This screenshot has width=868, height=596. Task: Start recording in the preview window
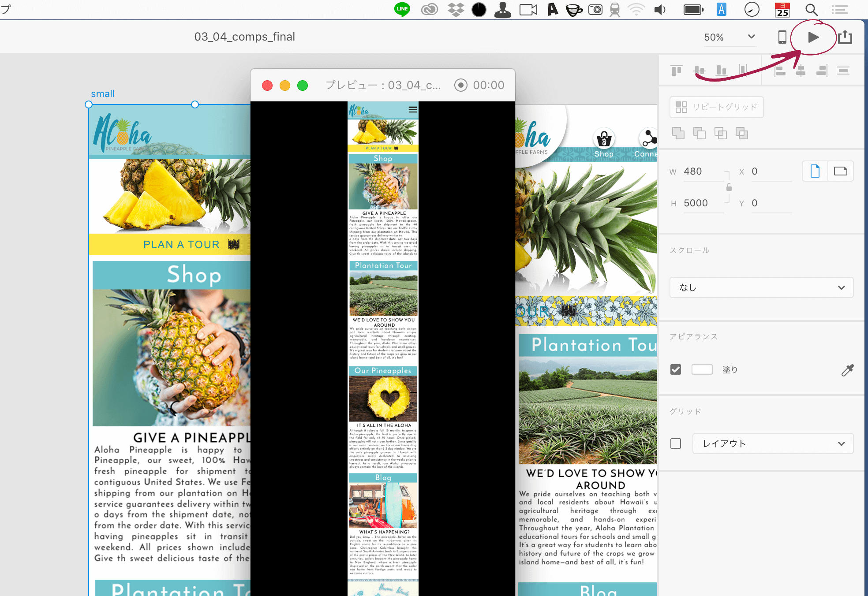tap(461, 85)
